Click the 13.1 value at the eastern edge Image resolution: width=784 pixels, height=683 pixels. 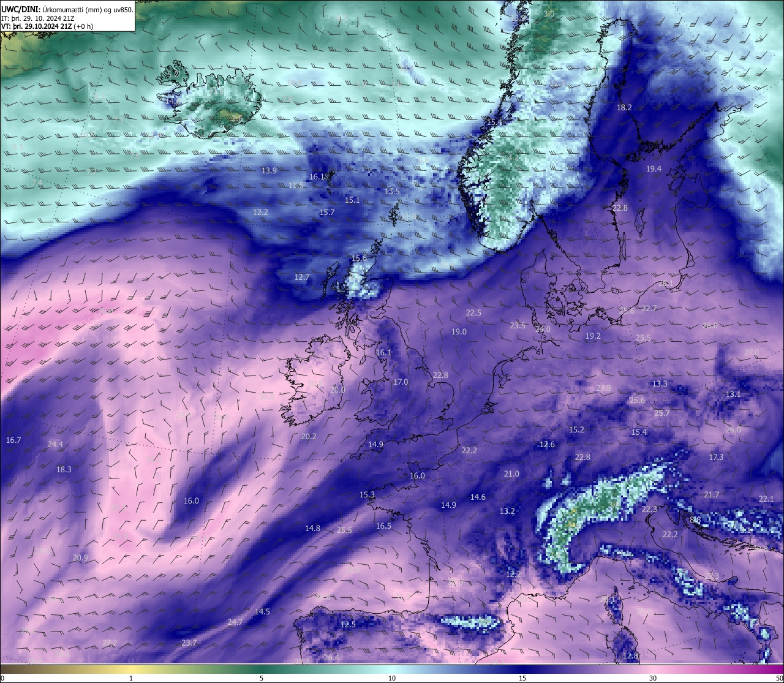[x=733, y=394]
